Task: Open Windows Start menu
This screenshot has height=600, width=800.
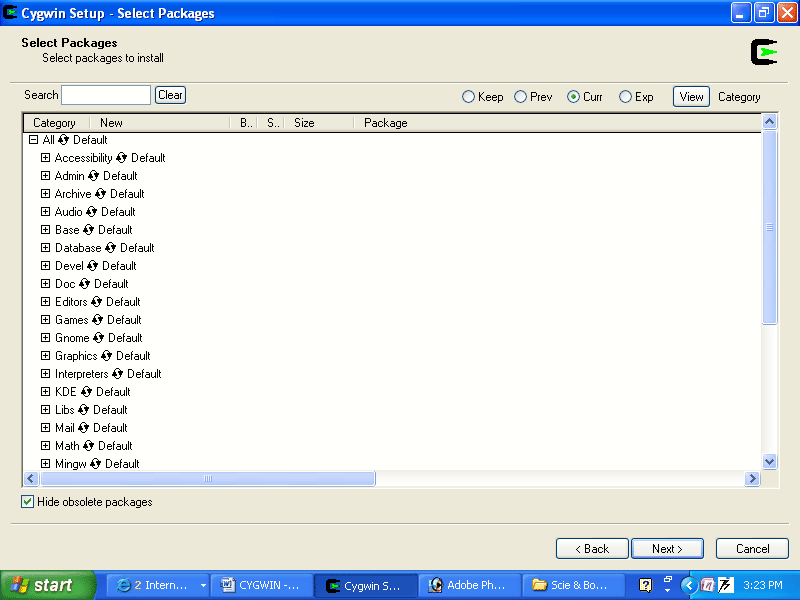Action: click(47, 585)
